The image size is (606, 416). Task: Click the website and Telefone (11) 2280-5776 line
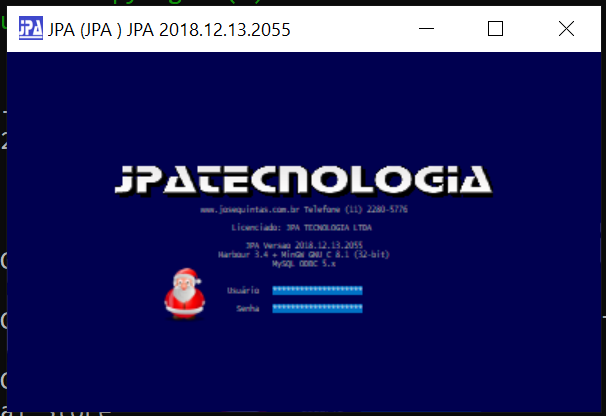304,210
